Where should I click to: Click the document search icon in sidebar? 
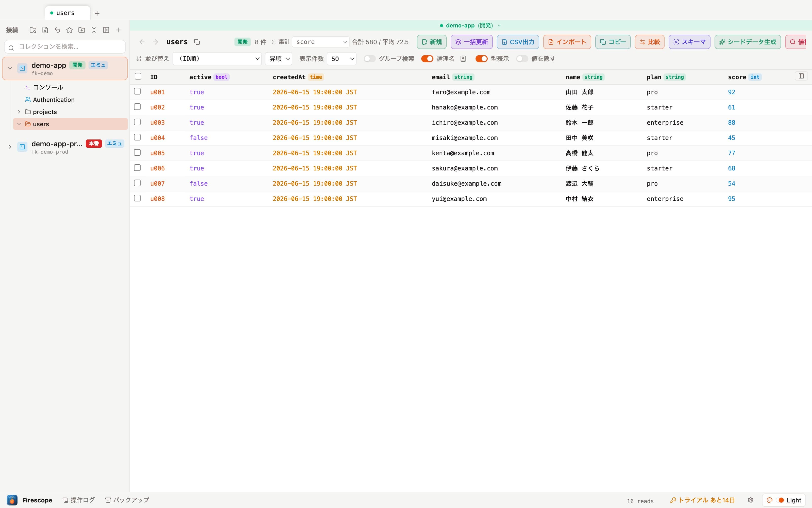[45, 30]
